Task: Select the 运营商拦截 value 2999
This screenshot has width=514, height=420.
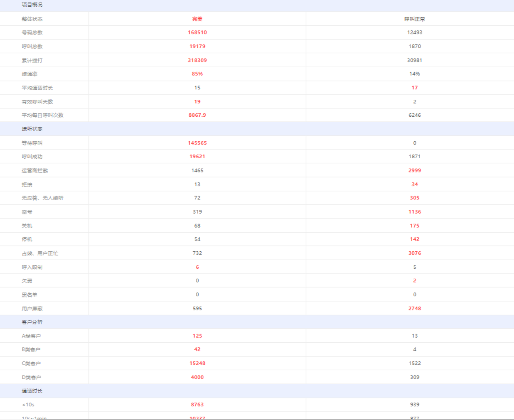Action: click(x=414, y=171)
